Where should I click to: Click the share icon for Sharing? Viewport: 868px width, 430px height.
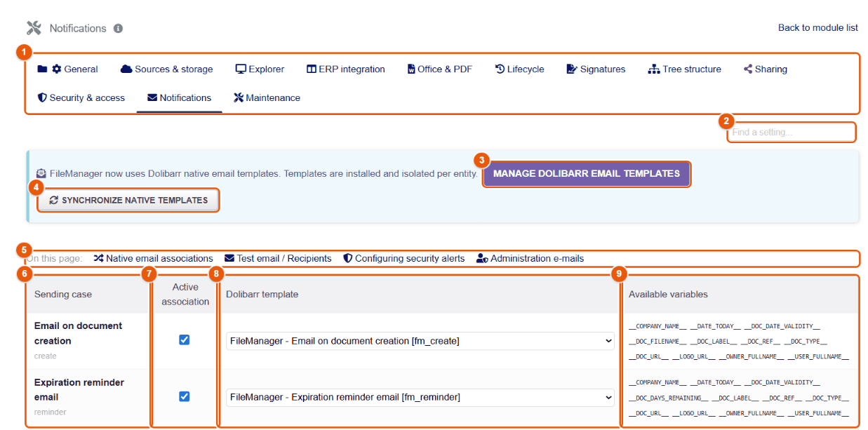point(748,69)
